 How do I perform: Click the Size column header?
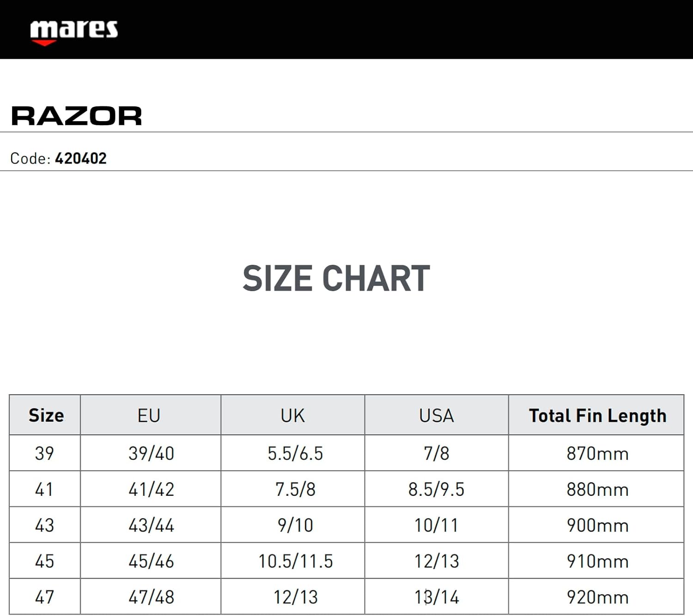click(x=46, y=415)
